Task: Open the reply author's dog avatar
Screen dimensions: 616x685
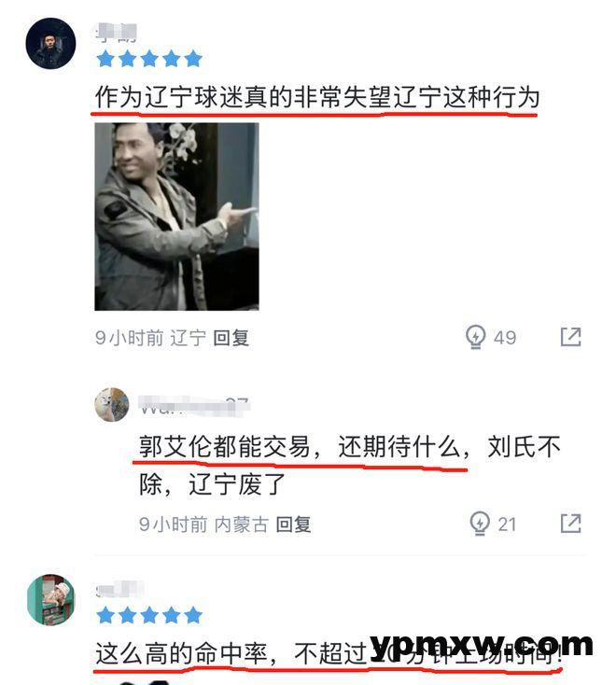Action: (x=112, y=404)
